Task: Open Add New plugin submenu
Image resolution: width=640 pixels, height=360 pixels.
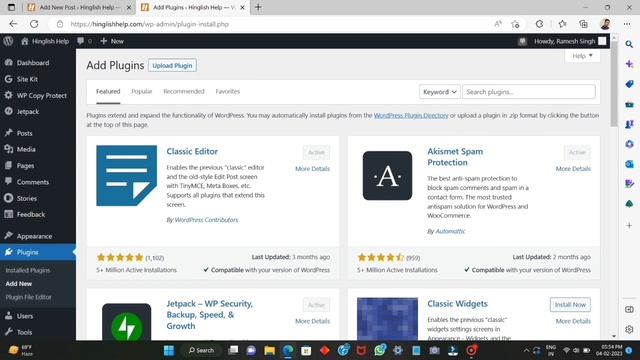Action: (19, 284)
